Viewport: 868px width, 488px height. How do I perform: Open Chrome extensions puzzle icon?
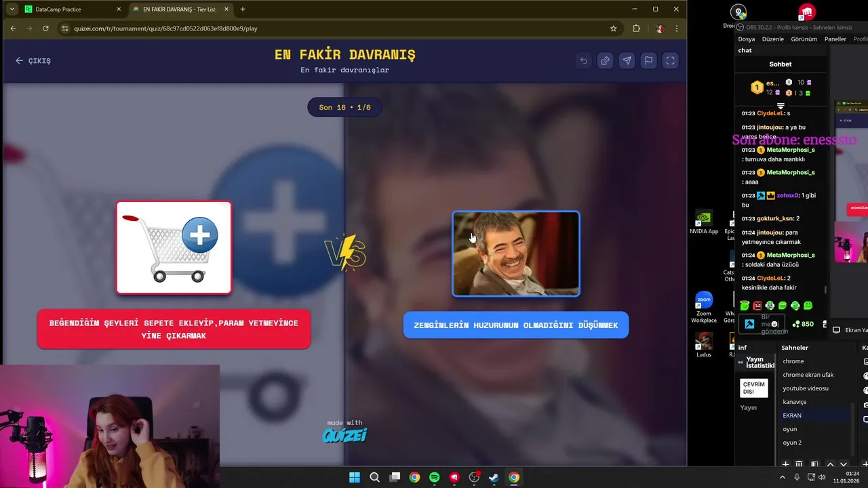(636, 28)
